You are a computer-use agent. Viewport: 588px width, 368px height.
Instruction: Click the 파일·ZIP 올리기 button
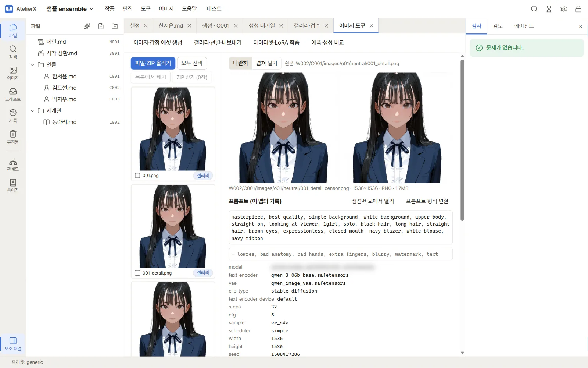153,63
